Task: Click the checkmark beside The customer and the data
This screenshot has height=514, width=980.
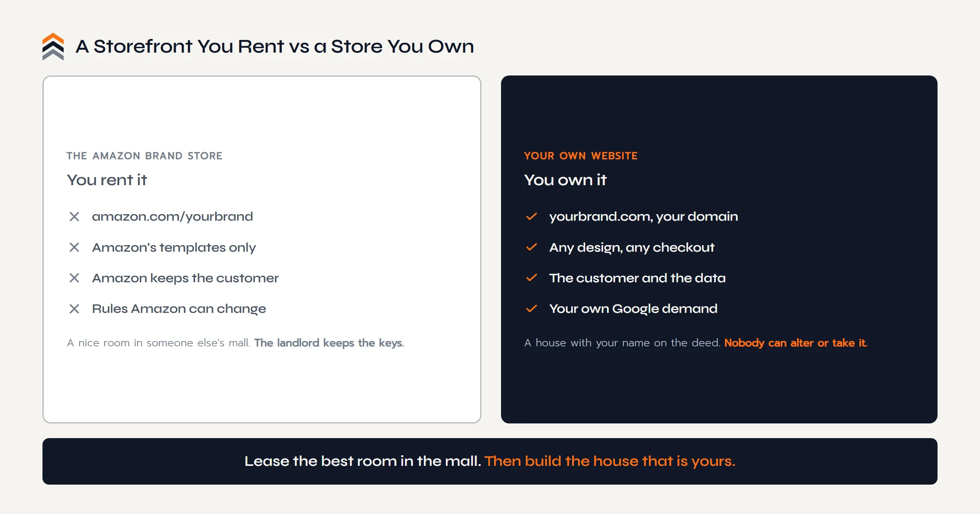Action: click(532, 278)
